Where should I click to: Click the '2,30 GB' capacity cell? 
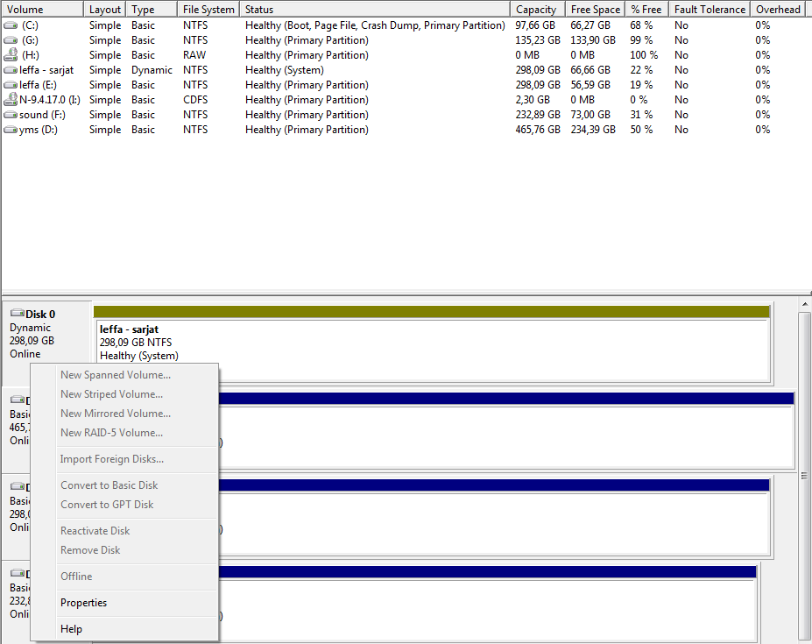click(533, 100)
